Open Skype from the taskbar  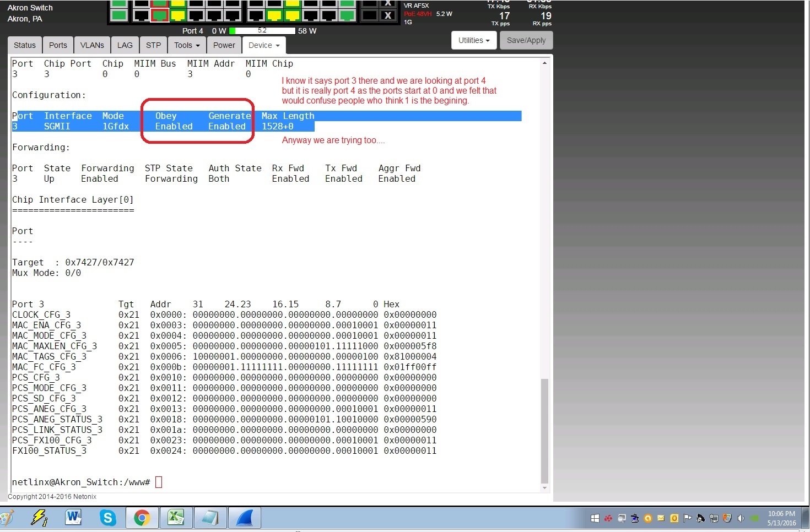click(x=107, y=518)
